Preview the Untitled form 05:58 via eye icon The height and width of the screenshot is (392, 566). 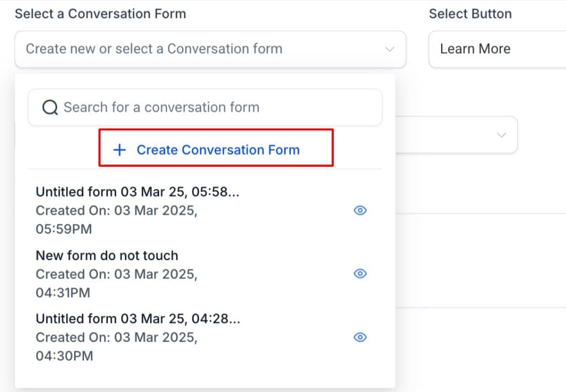(x=360, y=210)
